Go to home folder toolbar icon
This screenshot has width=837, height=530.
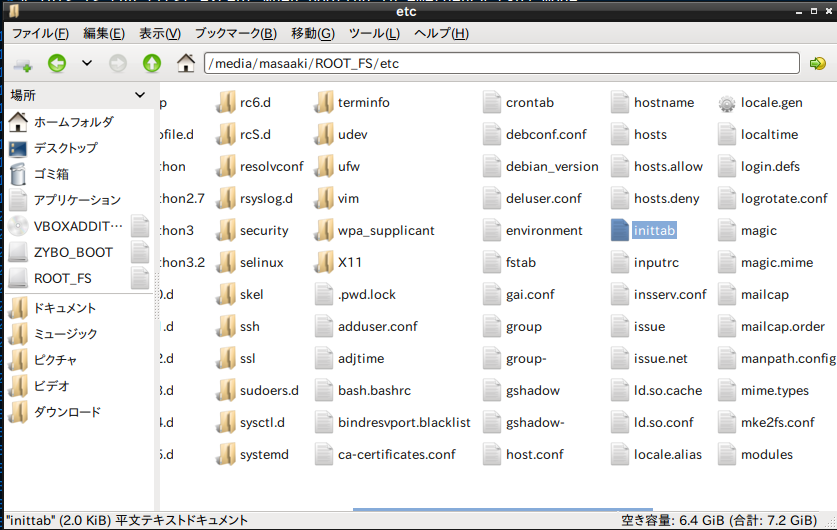186,64
